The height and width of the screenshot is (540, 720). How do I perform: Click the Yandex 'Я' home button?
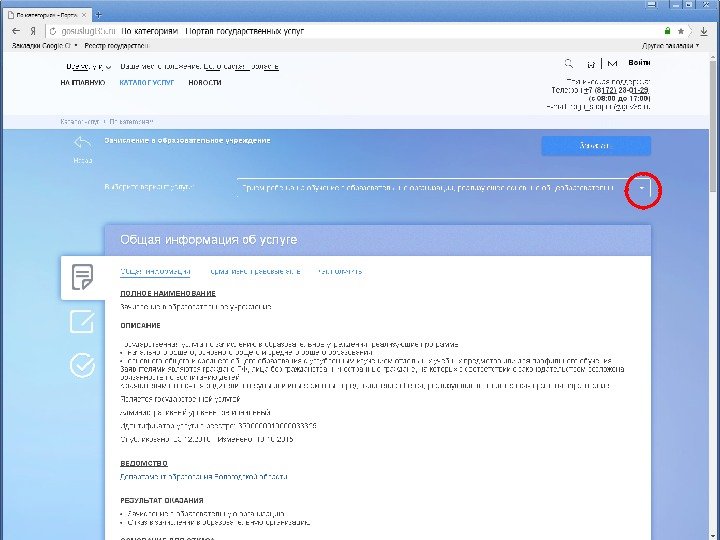(x=33, y=31)
